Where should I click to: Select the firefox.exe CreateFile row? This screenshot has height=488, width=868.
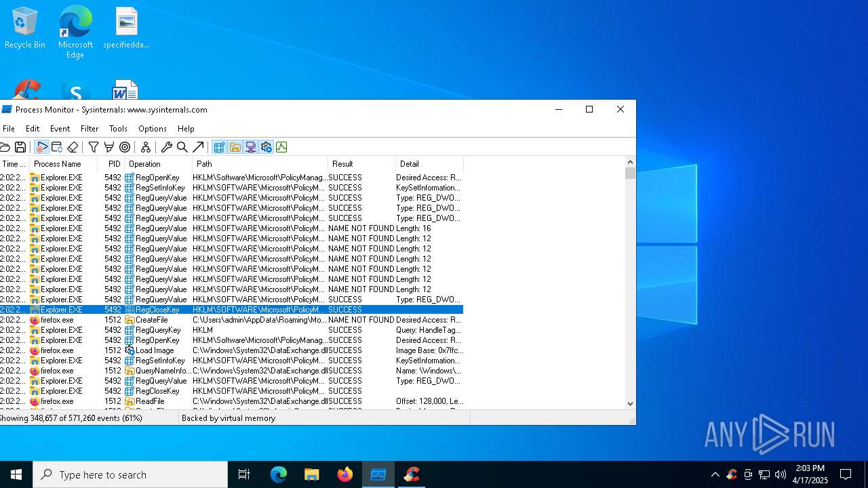[231, 320]
